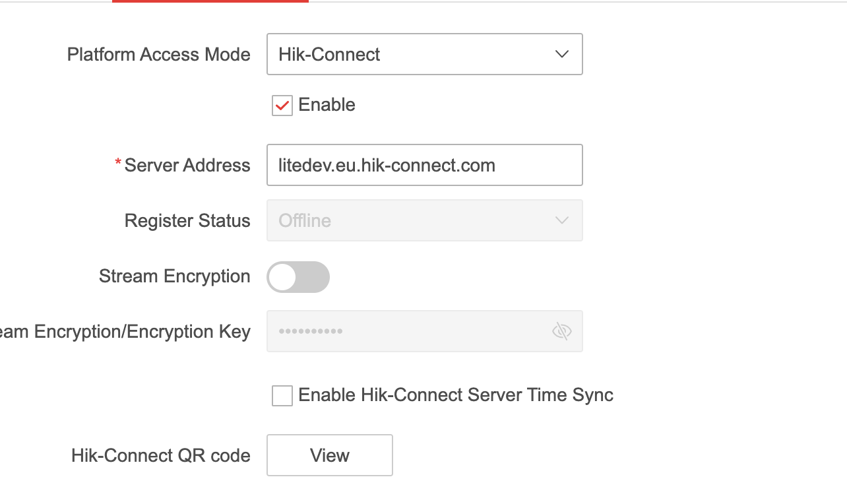Turn on the Stream Encryption switch
Viewport: 847px width, 504px height.
point(298,277)
